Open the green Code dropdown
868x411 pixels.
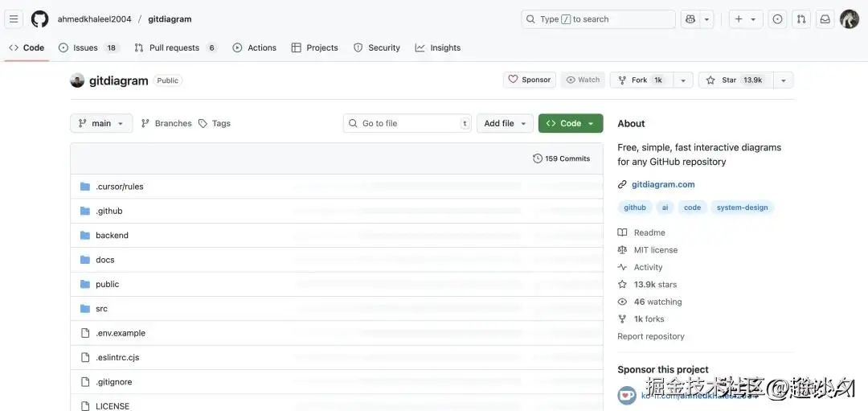571,123
